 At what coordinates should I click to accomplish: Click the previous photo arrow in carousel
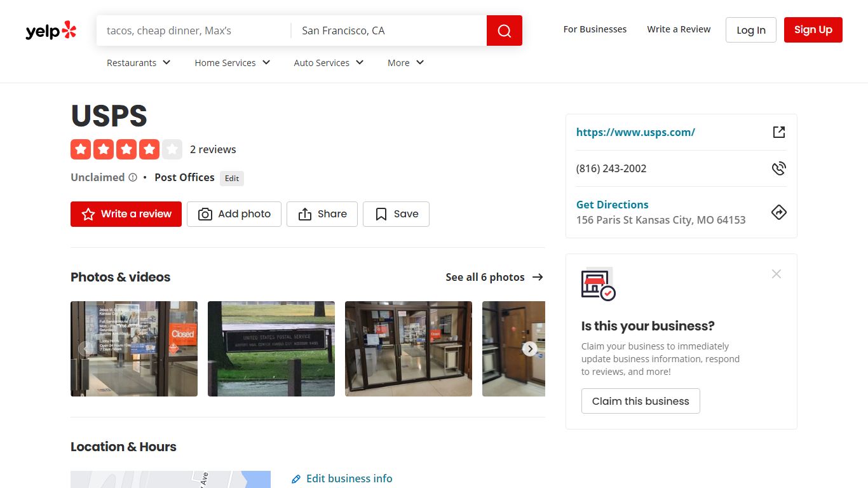pos(86,349)
